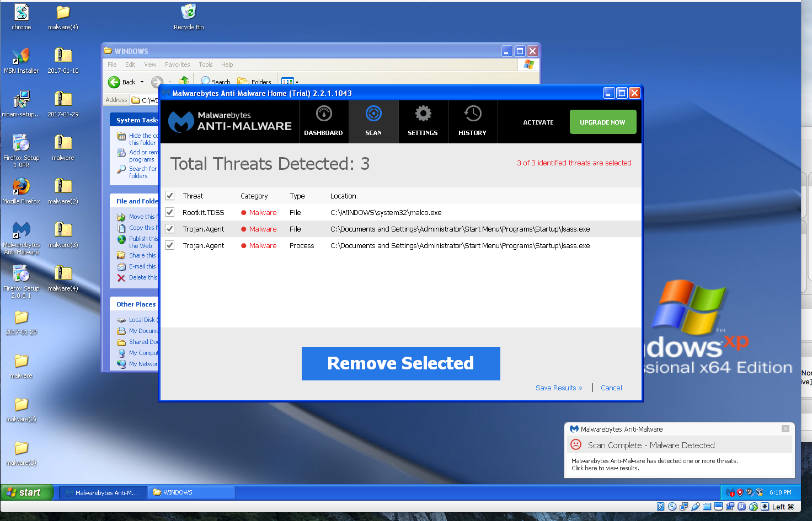This screenshot has width=812, height=521.
Task: Uncheck the Rootkit.TDSS threat checkbox
Action: 170,212
